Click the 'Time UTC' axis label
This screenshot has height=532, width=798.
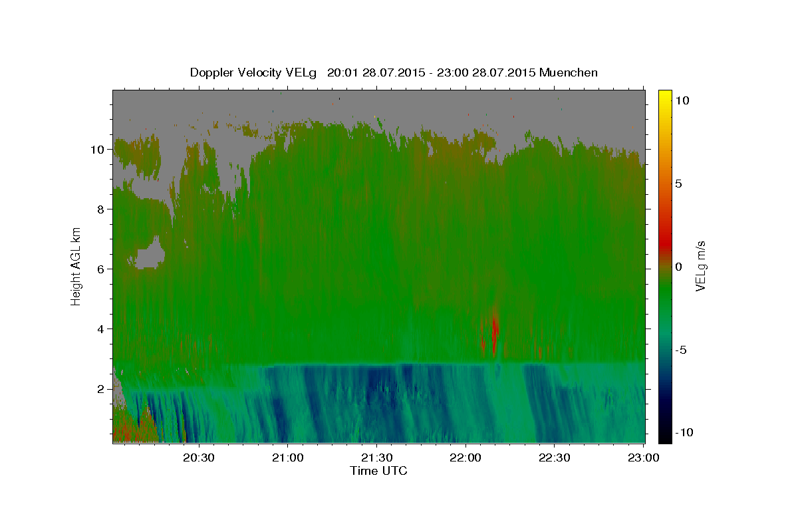(378, 471)
